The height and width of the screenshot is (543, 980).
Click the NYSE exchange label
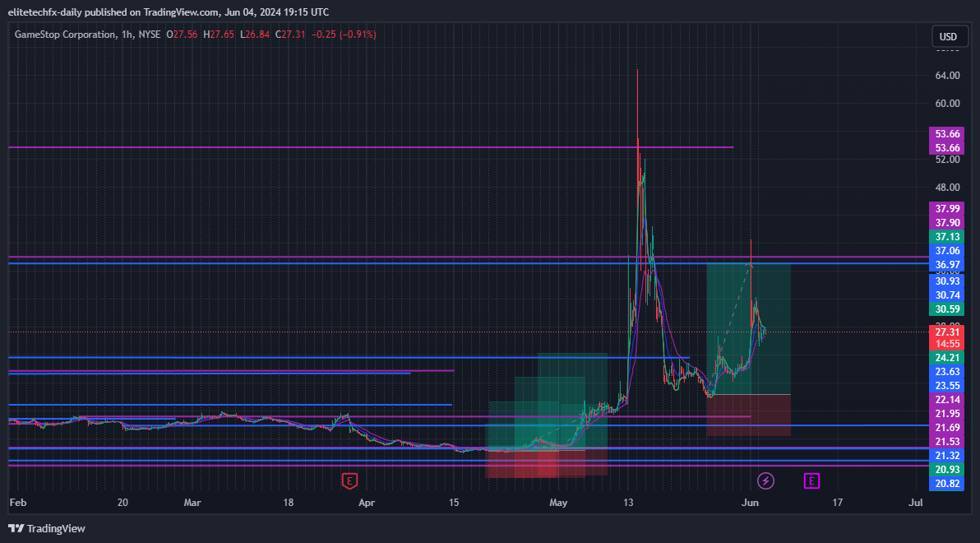coord(150,35)
